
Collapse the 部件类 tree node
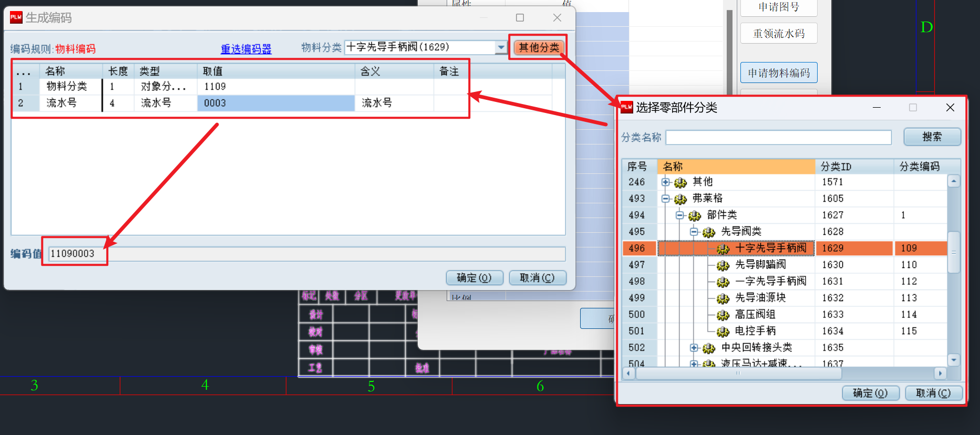pos(680,215)
